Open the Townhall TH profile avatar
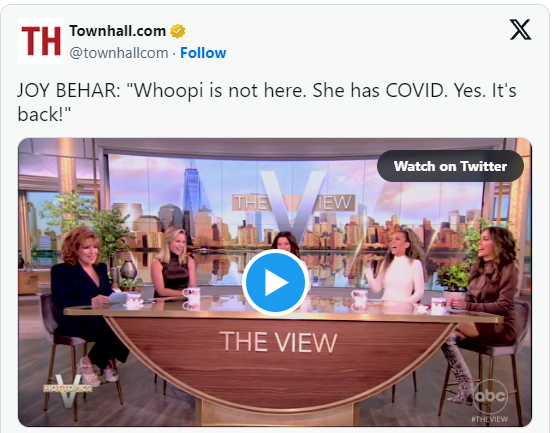 (41, 41)
